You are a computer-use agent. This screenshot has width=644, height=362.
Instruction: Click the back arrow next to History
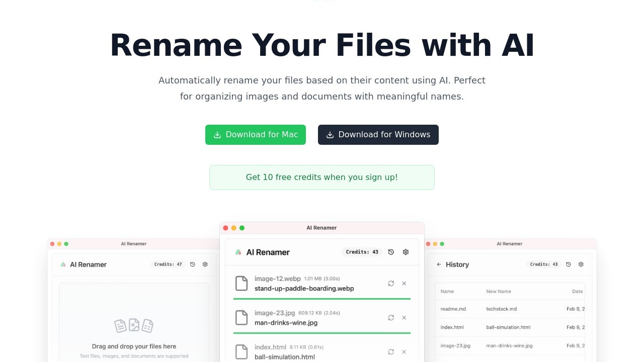(439, 264)
